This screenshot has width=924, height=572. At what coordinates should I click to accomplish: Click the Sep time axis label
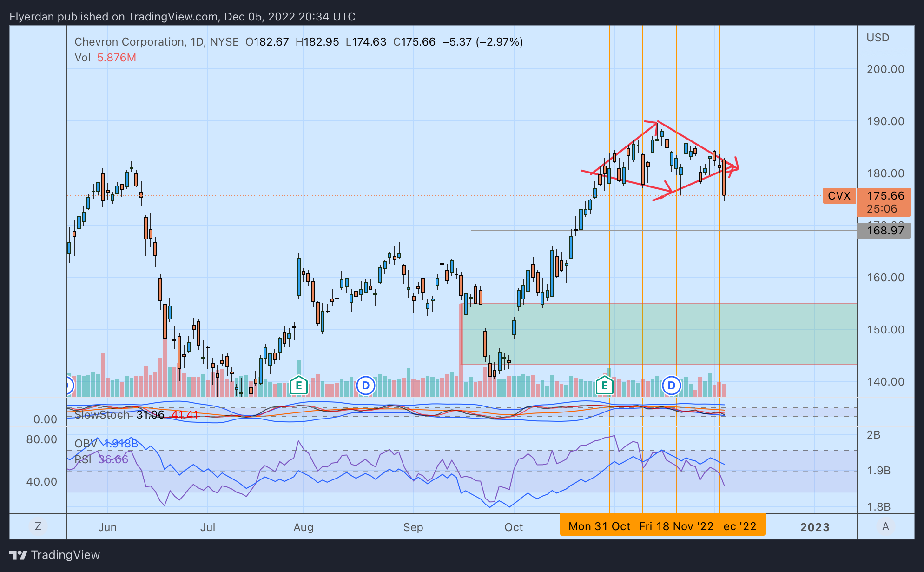pos(413,527)
